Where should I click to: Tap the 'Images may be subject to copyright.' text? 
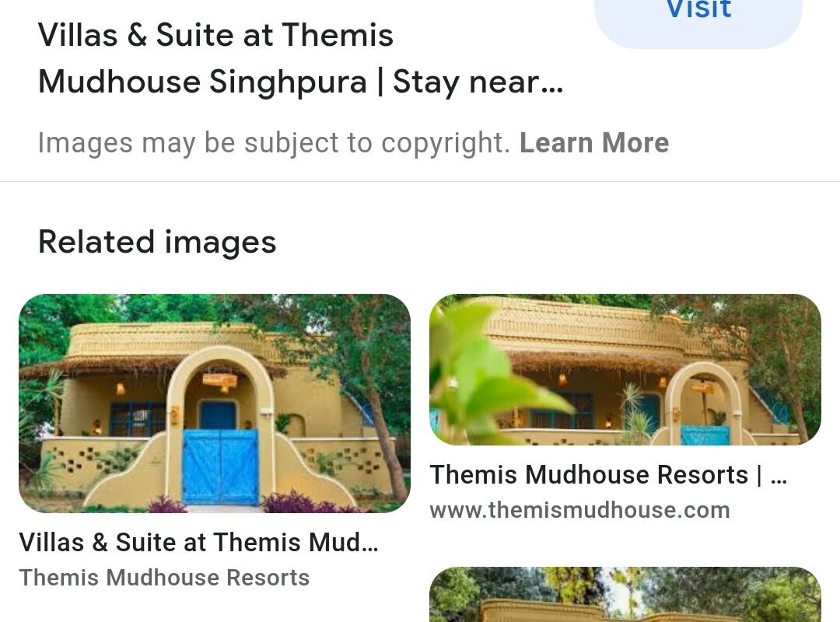click(x=274, y=142)
